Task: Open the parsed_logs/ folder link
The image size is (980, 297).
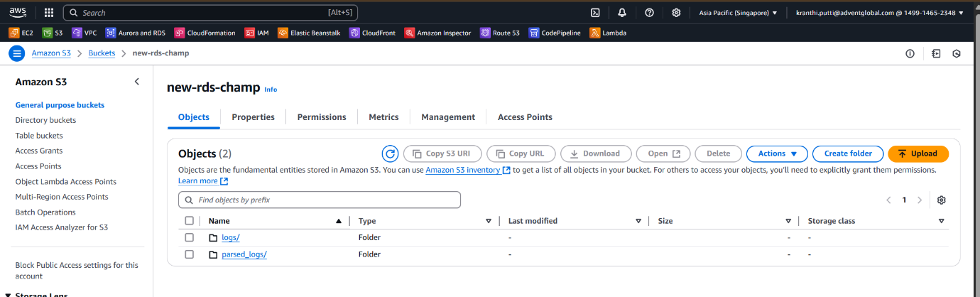Action: [x=244, y=254]
